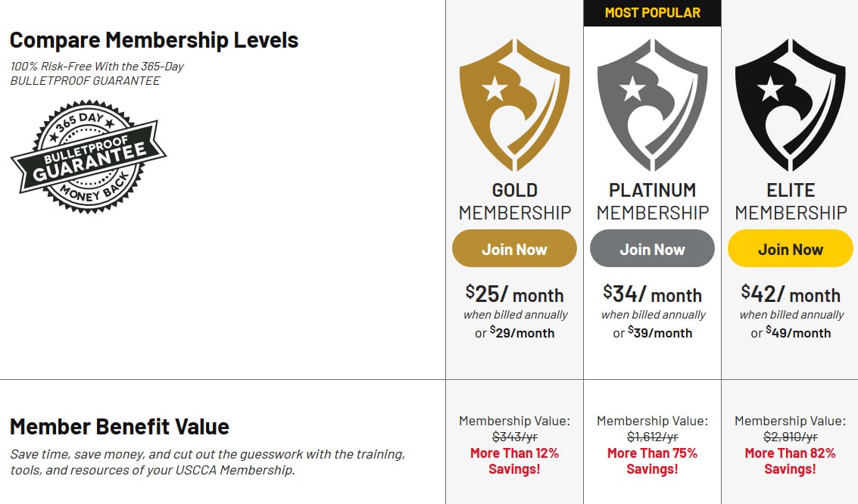Viewport: 858px width, 504px height.
Task: Click the Compare Membership Levels heading
Action: (x=154, y=40)
